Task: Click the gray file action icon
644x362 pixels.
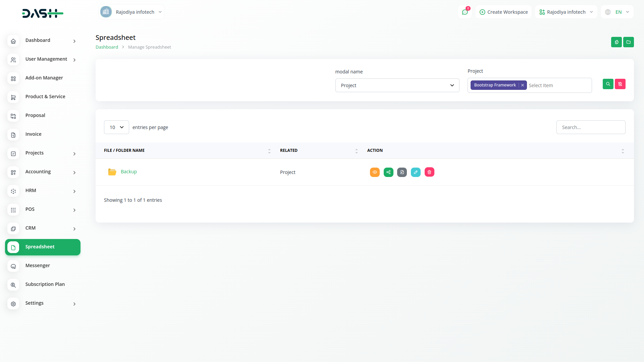Action: tap(402, 172)
